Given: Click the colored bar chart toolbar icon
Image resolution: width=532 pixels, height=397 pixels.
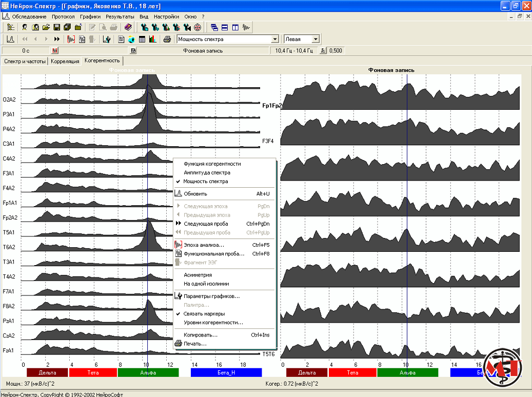Looking at the screenshot, I should click(x=153, y=39).
